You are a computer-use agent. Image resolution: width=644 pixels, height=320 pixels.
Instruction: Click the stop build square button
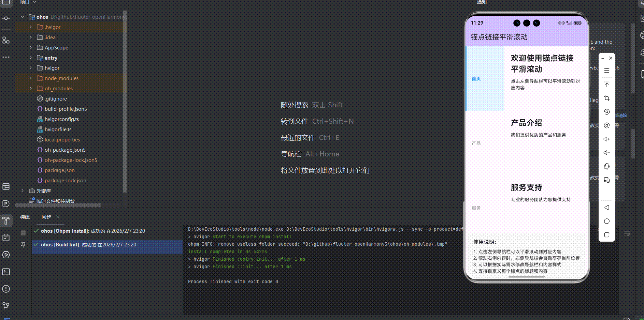point(23,233)
